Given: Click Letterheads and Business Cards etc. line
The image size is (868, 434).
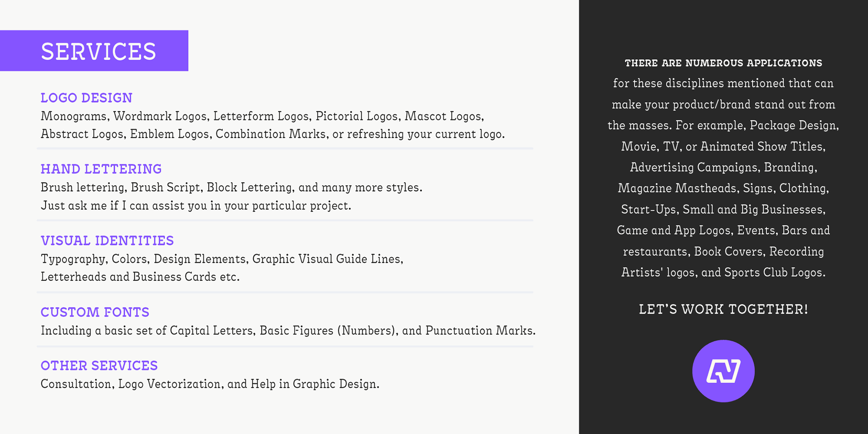Looking at the screenshot, I should point(140,277).
